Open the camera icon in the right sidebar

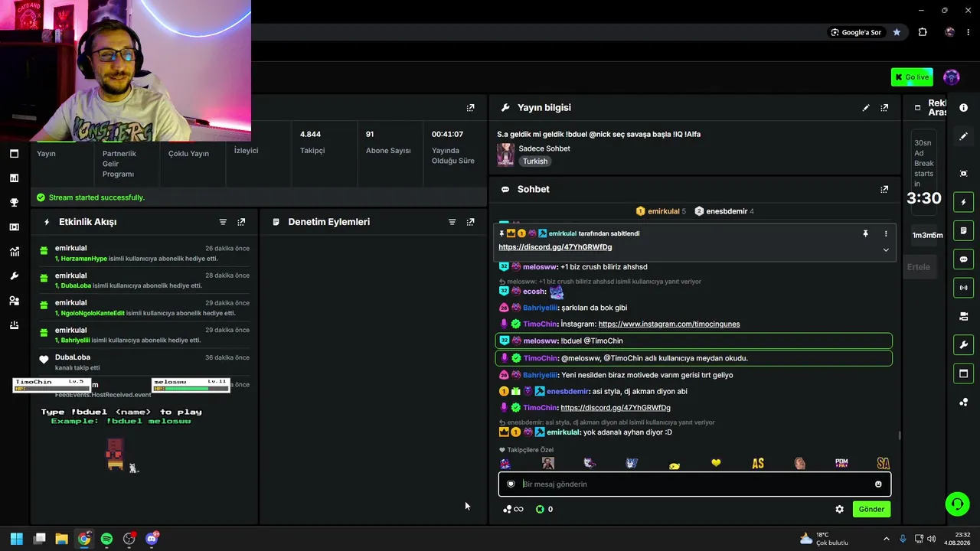point(963,316)
